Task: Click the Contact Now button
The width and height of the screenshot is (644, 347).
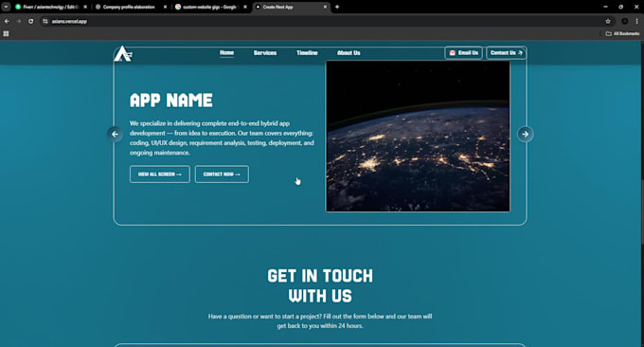Action: (222, 174)
